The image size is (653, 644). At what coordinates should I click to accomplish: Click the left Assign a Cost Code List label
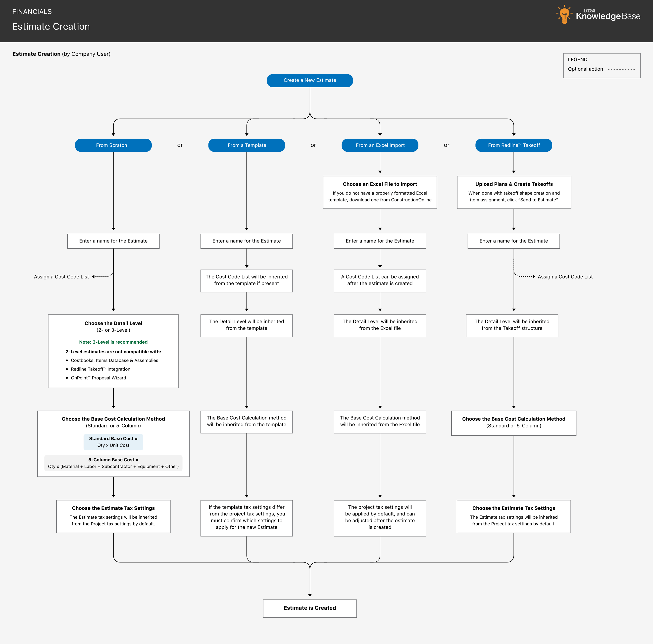[x=61, y=277]
